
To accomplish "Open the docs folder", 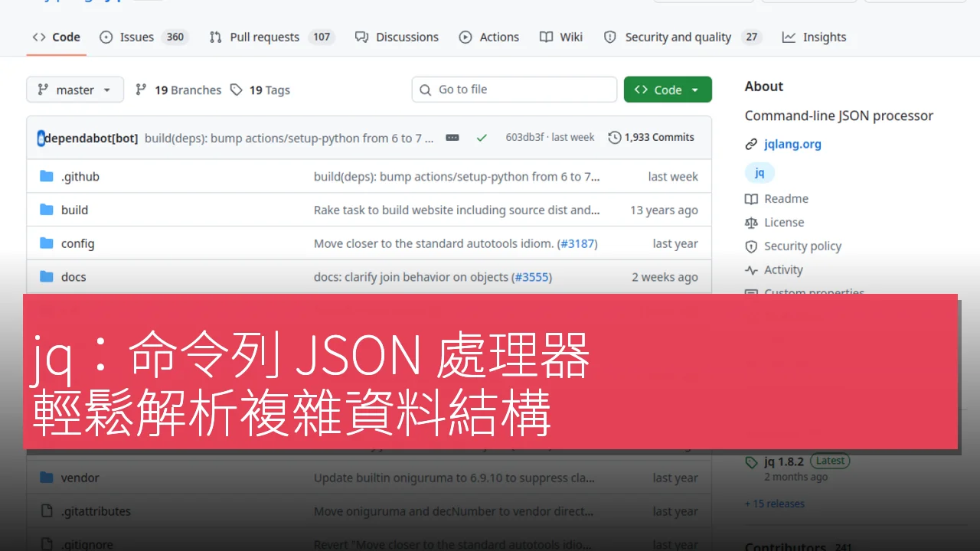I will (73, 277).
